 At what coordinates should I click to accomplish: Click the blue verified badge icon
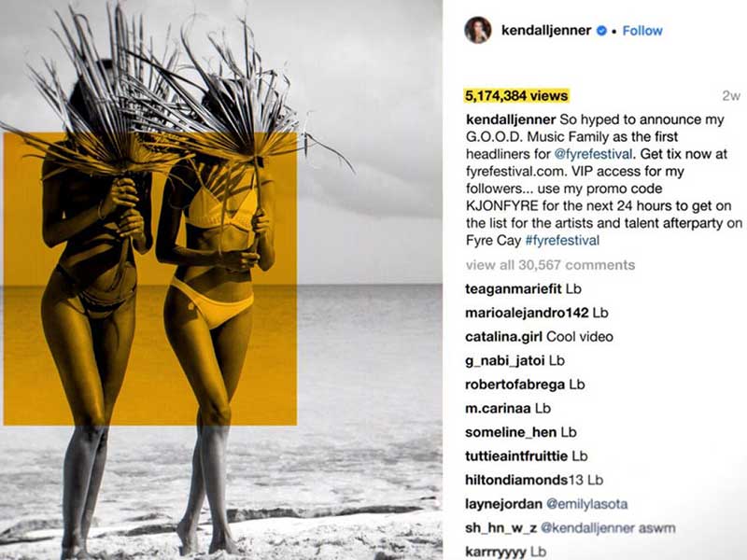(x=601, y=31)
